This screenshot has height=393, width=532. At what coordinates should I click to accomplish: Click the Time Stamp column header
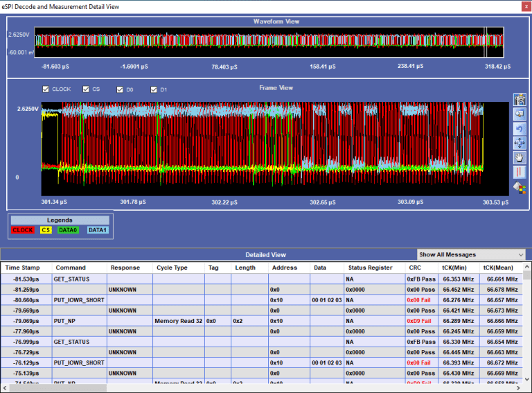[x=23, y=268]
